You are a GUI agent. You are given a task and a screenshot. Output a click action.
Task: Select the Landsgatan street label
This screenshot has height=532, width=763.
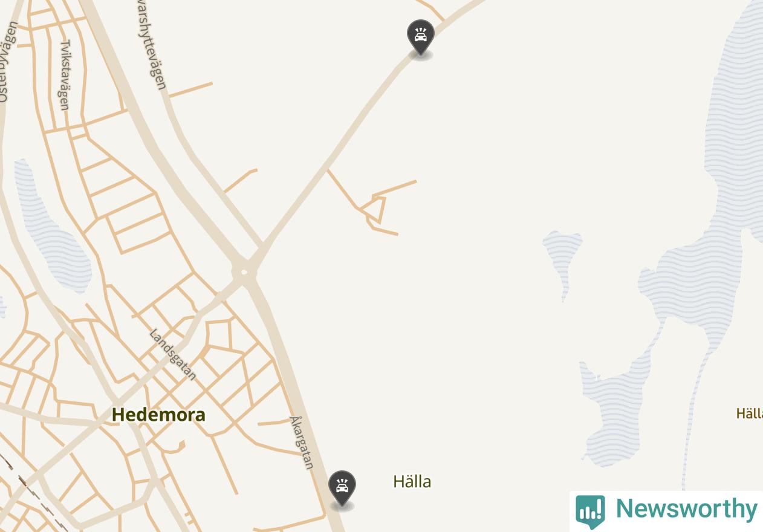(x=173, y=355)
